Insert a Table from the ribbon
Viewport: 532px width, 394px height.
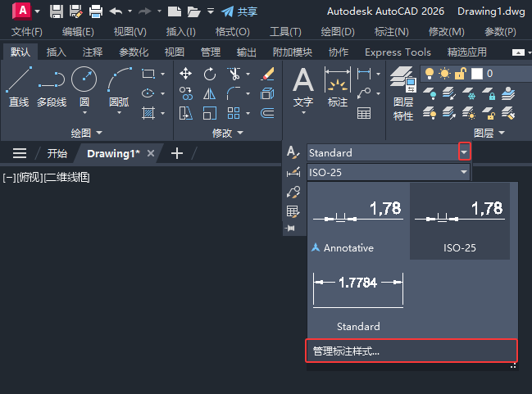click(364, 113)
